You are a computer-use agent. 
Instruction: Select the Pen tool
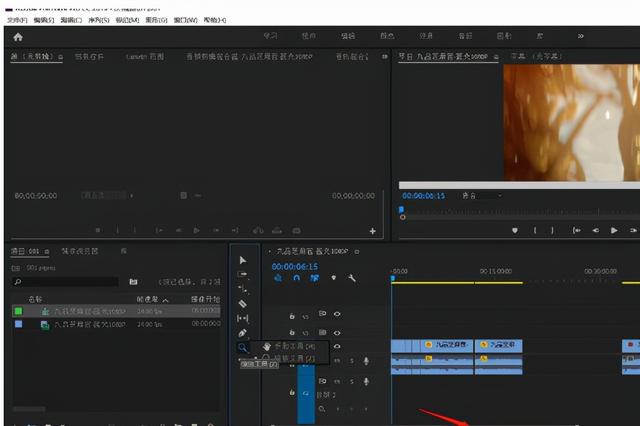pyautogui.click(x=242, y=332)
